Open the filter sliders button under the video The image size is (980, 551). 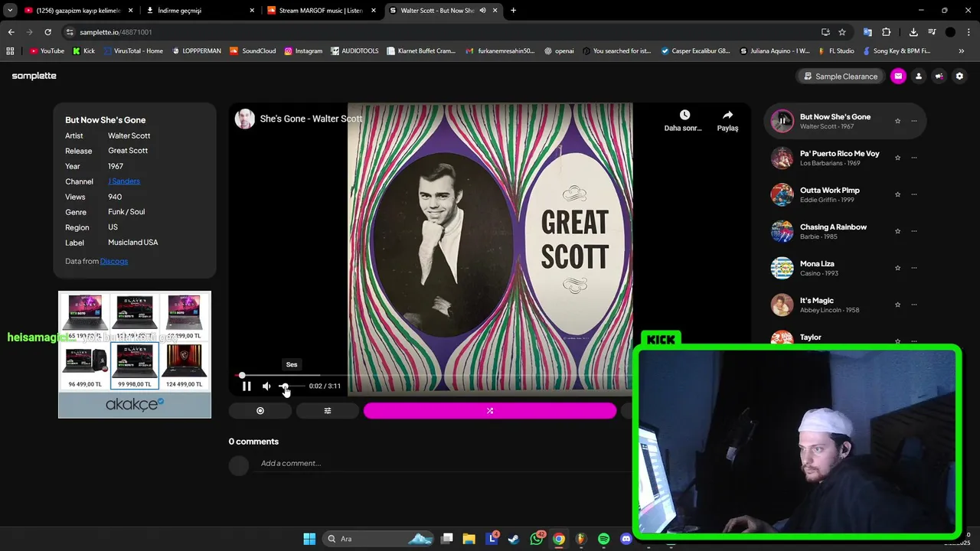tap(328, 411)
